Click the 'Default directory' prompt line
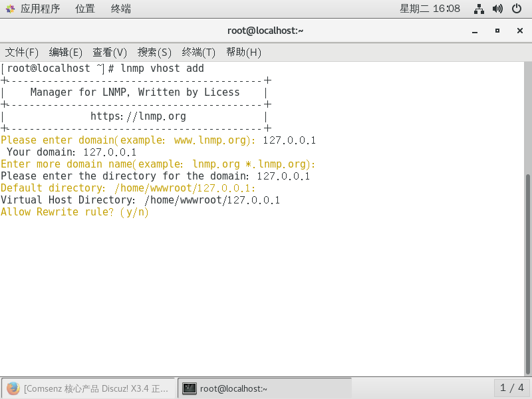This screenshot has height=399, width=532. (128, 188)
